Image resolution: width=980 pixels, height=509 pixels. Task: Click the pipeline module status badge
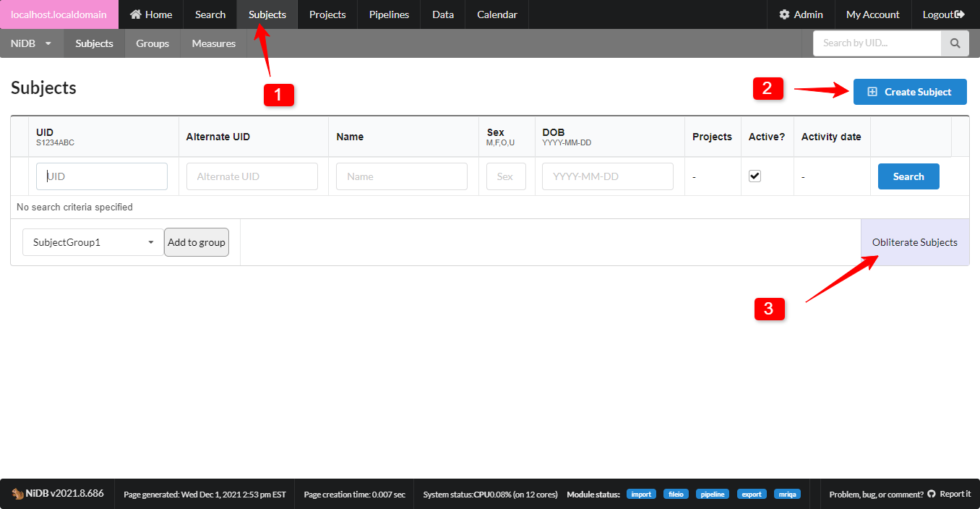(713, 494)
